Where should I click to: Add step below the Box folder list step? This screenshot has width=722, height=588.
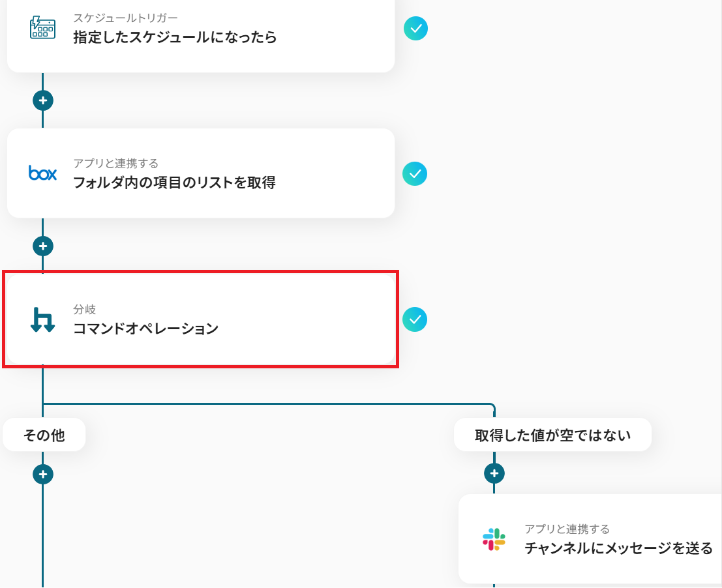pos(43,246)
